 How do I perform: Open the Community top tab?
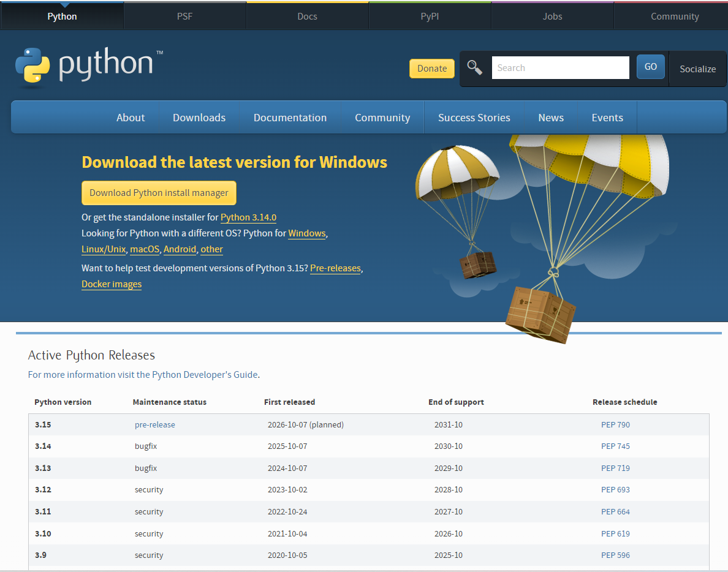[674, 17]
